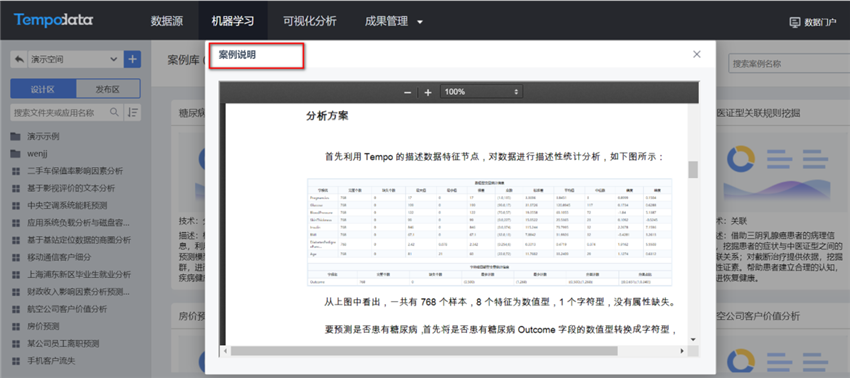850x378 pixels.
Task: Click the 航空公司客户价值分析 case card title
Action: click(x=758, y=316)
